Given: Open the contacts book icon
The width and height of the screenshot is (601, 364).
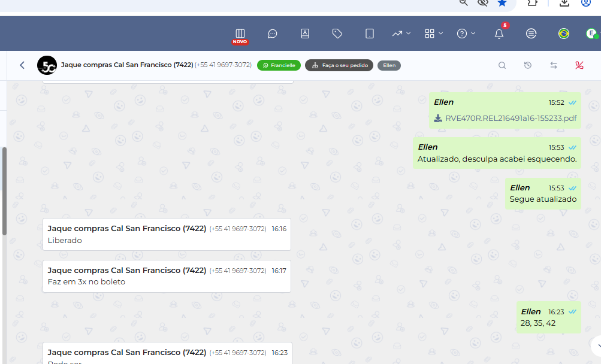Looking at the screenshot, I should tap(305, 34).
